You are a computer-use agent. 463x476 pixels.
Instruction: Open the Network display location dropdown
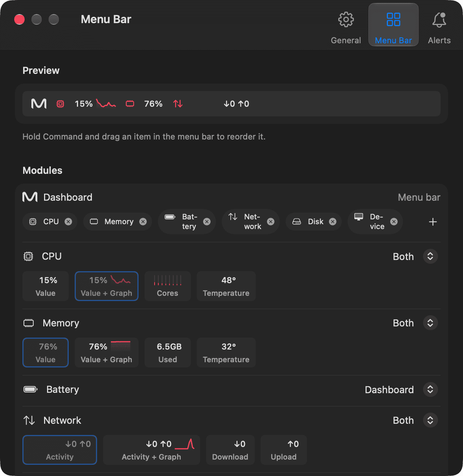(430, 420)
